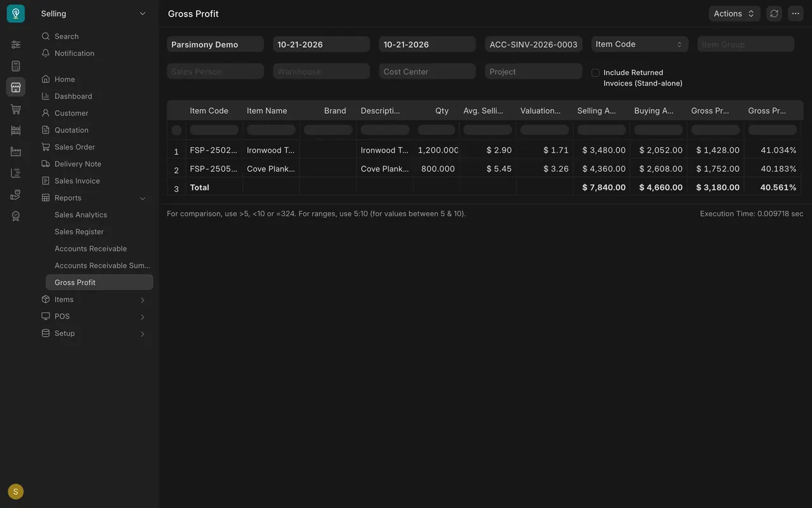Screen dimensions: 812x508
Task: Expand the Selling workspace dropdown
Action: click(x=93, y=13)
